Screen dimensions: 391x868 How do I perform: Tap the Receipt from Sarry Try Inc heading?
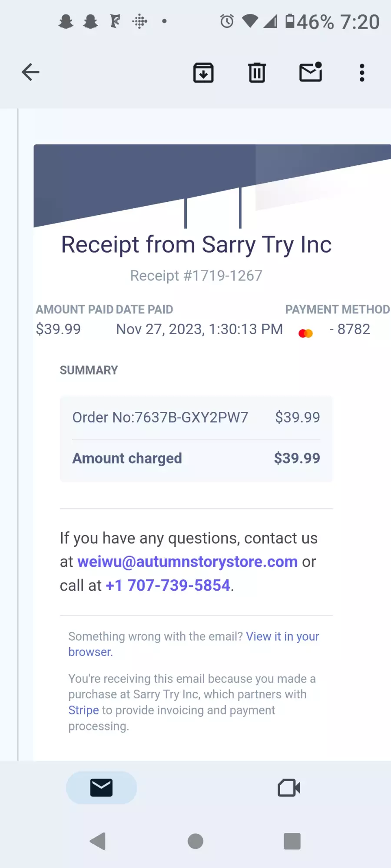[x=196, y=244]
